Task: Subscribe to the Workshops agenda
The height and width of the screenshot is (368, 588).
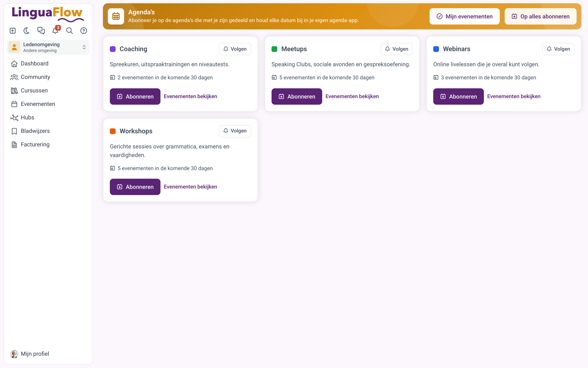Action: [x=135, y=187]
